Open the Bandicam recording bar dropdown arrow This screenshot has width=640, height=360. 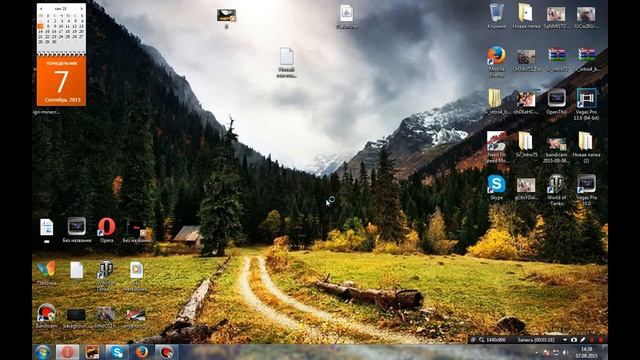[x=565, y=340]
